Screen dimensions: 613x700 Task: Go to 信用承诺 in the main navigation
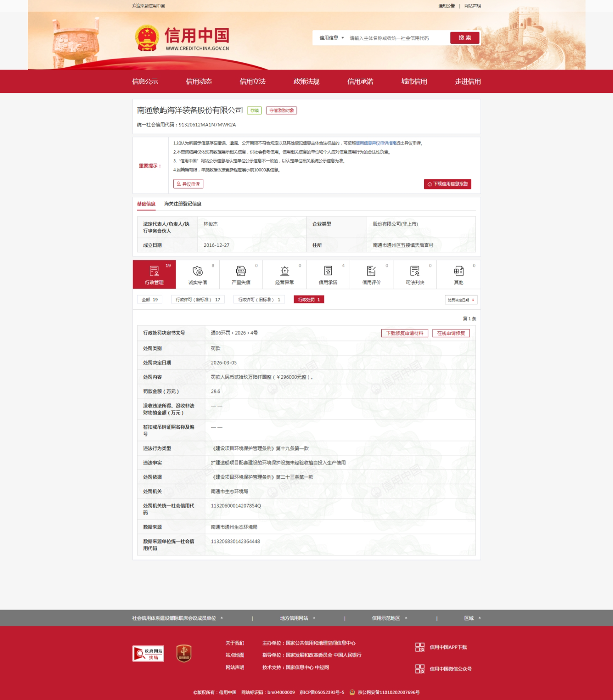[360, 82]
